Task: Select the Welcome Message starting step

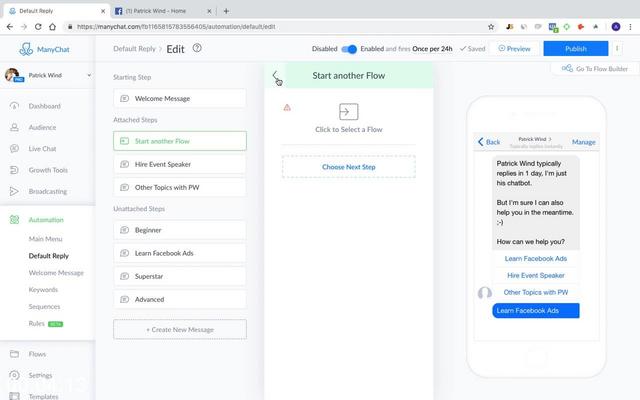Action: click(x=180, y=98)
